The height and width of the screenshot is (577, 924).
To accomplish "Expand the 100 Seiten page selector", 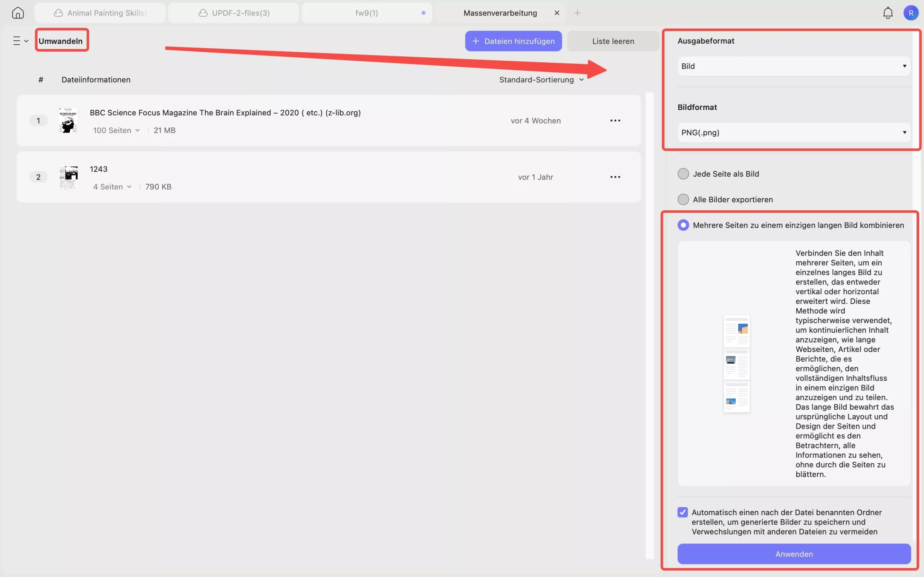I will (117, 131).
